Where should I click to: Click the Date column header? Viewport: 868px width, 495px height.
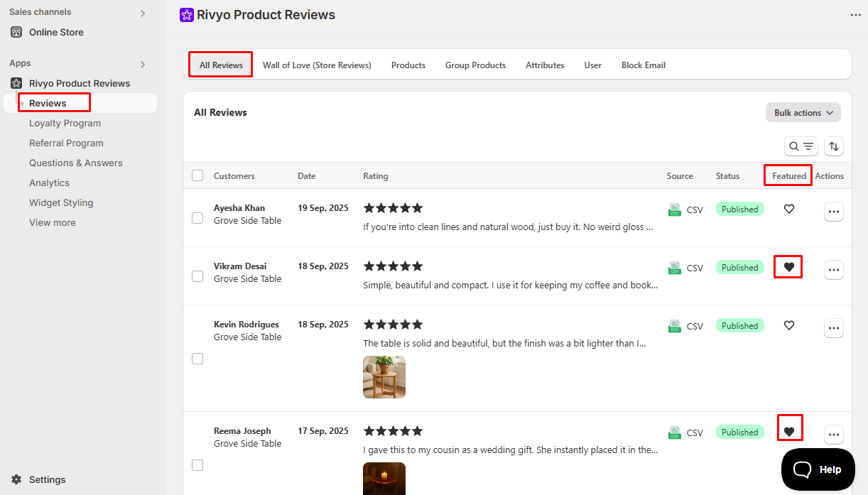click(307, 176)
